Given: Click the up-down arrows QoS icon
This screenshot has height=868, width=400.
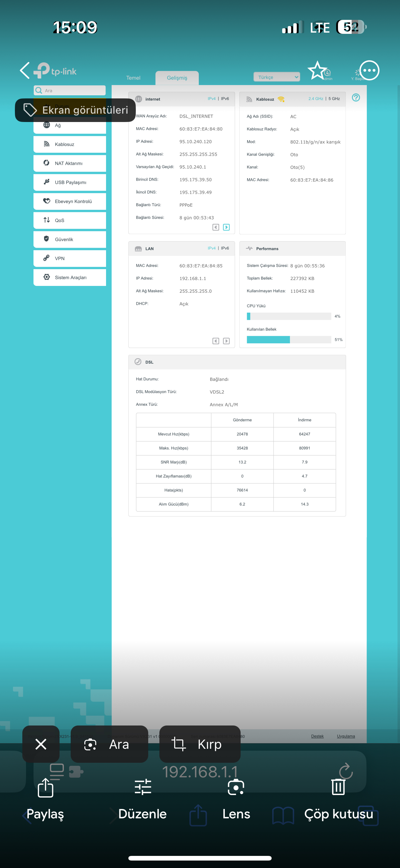Looking at the screenshot, I should click(x=47, y=220).
